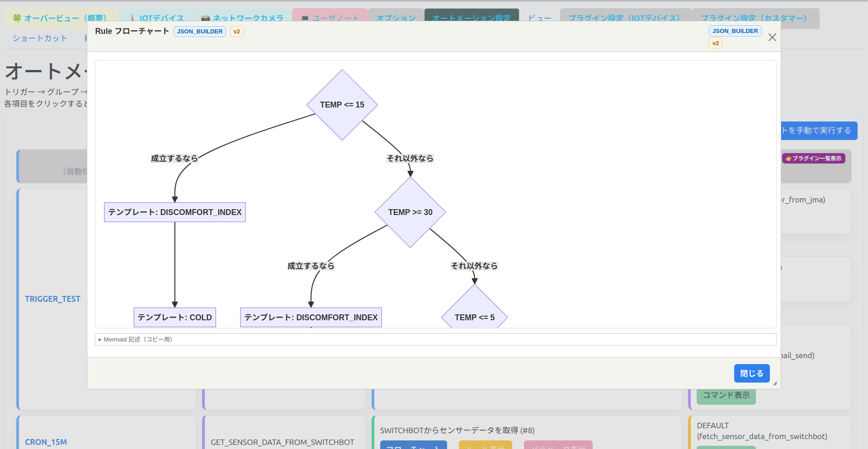
Task: Click the ショートカット link
Action: pyautogui.click(x=40, y=38)
